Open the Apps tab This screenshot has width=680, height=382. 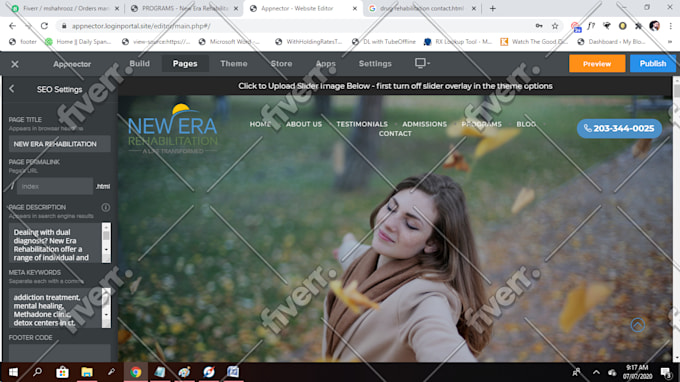[326, 63]
